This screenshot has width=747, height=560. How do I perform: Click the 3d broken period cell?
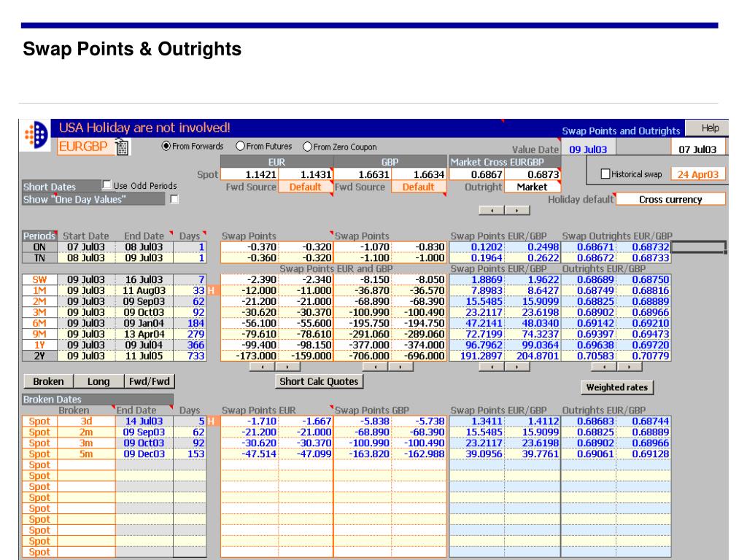click(x=86, y=421)
